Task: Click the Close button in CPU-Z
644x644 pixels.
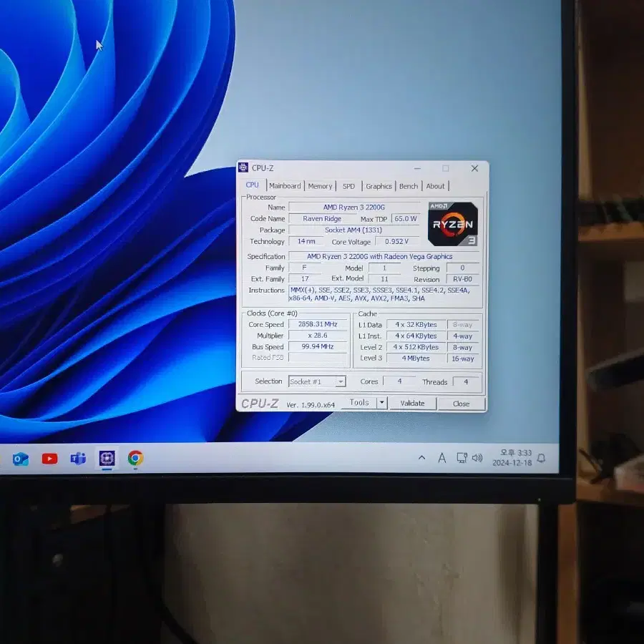Action: click(462, 404)
